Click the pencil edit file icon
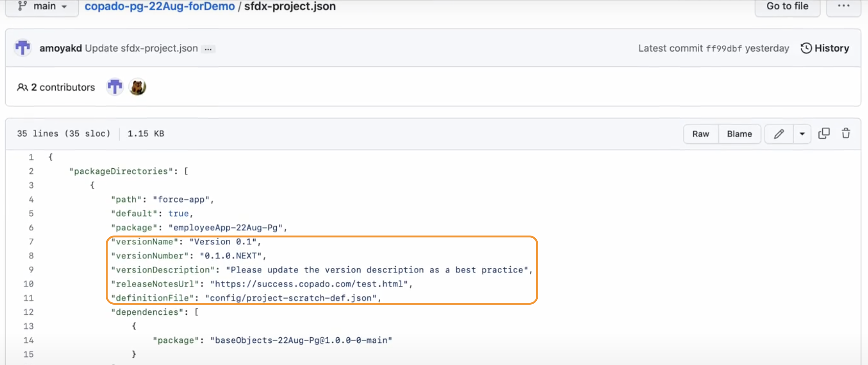 (x=779, y=134)
